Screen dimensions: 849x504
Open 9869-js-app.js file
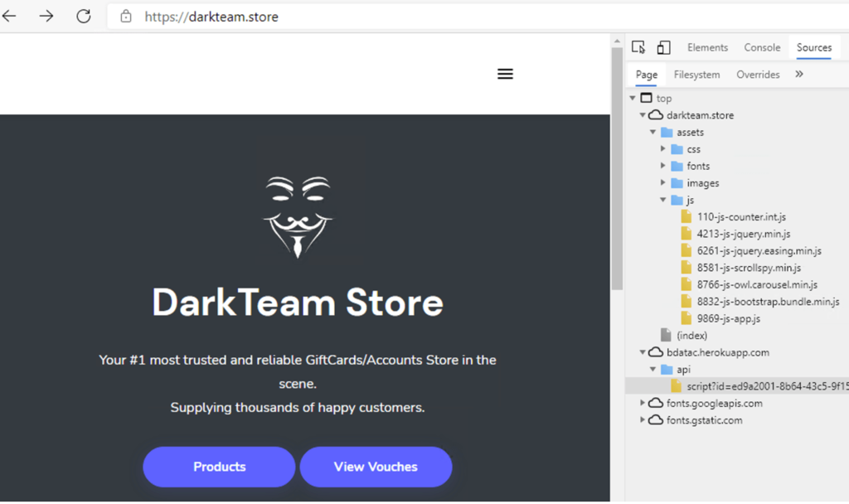pyautogui.click(x=728, y=318)
